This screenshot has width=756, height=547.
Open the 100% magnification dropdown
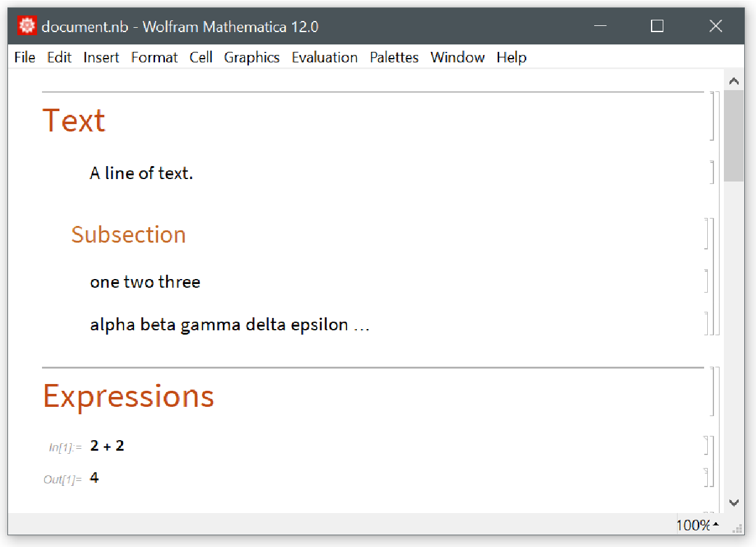click(698, 525)
